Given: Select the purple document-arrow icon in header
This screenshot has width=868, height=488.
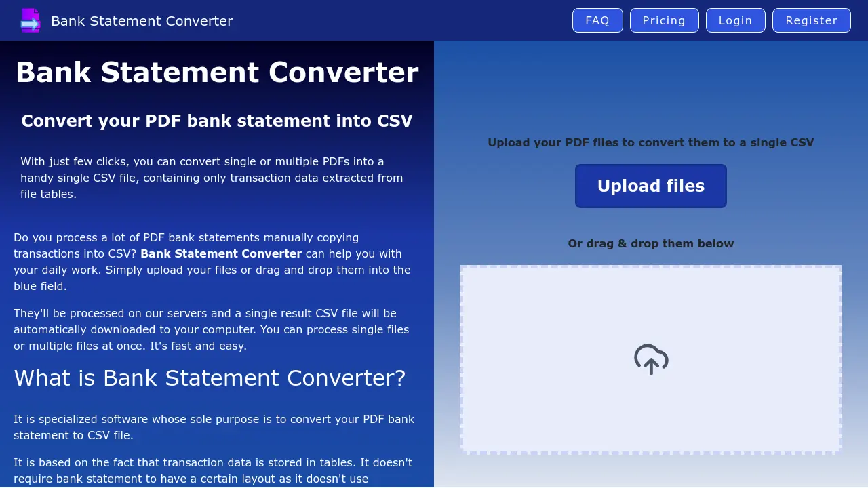Looking at the screenshot, I should tap(31, 20).
